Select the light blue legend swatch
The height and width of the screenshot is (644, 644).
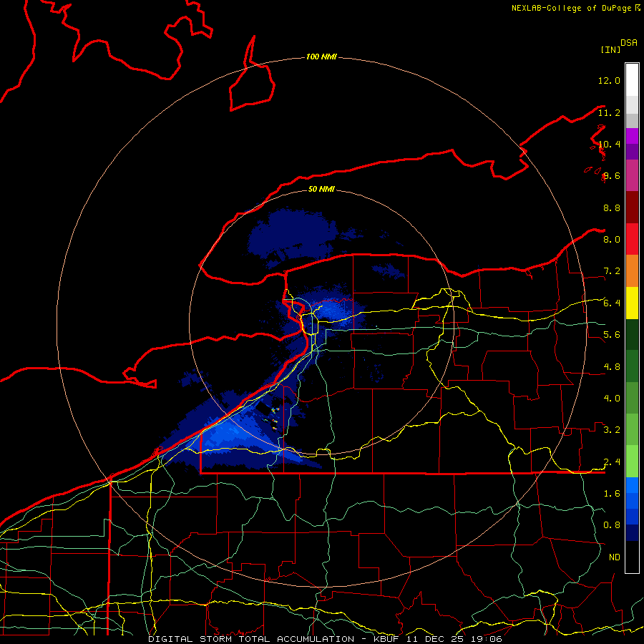(632, 485)
